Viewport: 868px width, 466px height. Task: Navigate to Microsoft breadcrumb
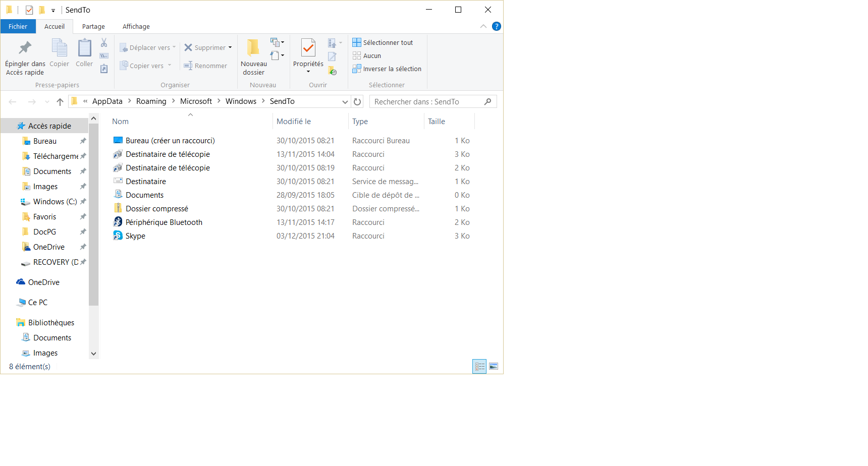point(196,101)
